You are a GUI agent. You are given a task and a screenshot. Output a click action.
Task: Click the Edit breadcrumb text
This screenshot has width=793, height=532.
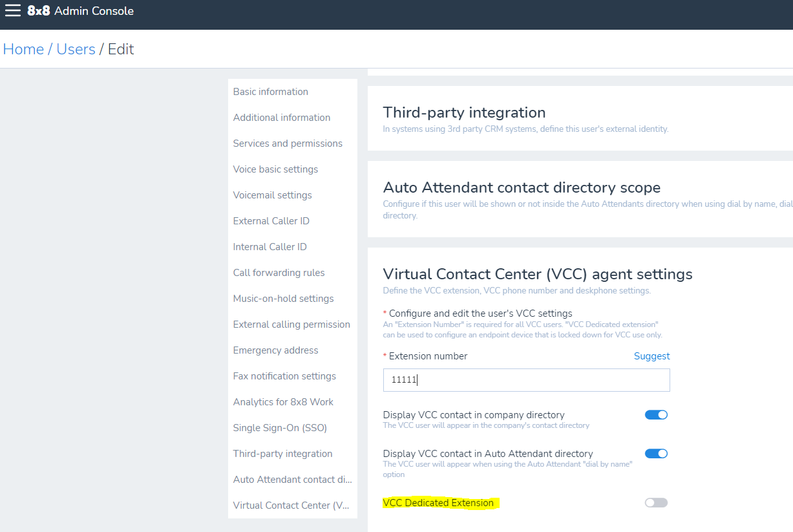point(121,49)
